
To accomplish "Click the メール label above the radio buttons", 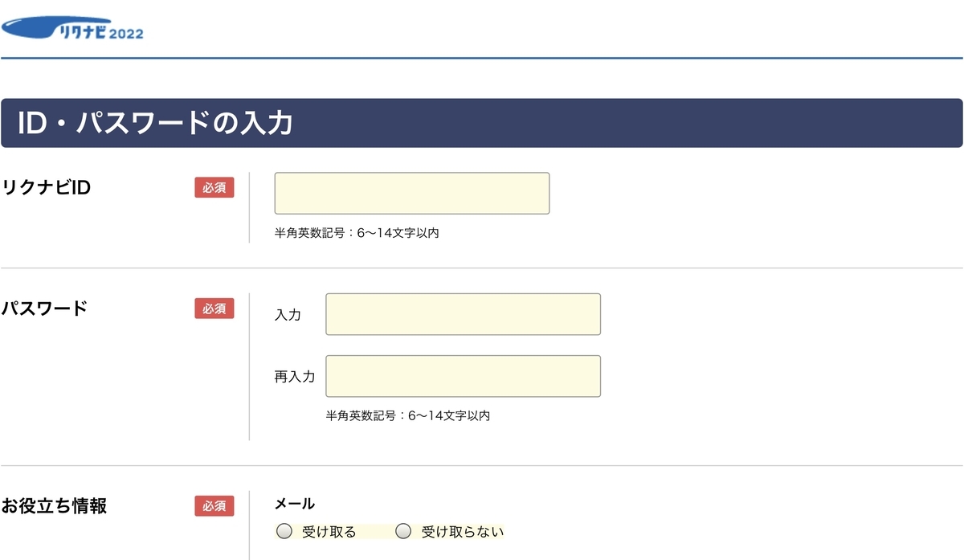I will click(293, 501).
